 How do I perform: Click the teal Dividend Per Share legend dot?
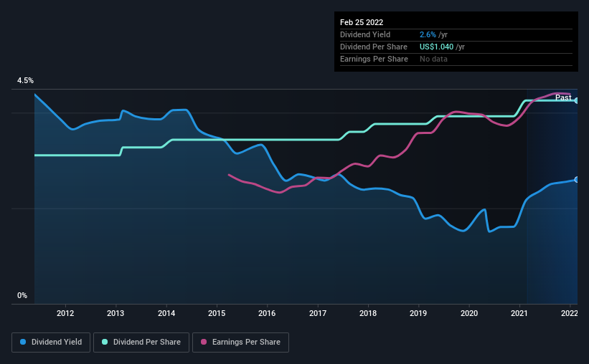(x=105, y=342)
